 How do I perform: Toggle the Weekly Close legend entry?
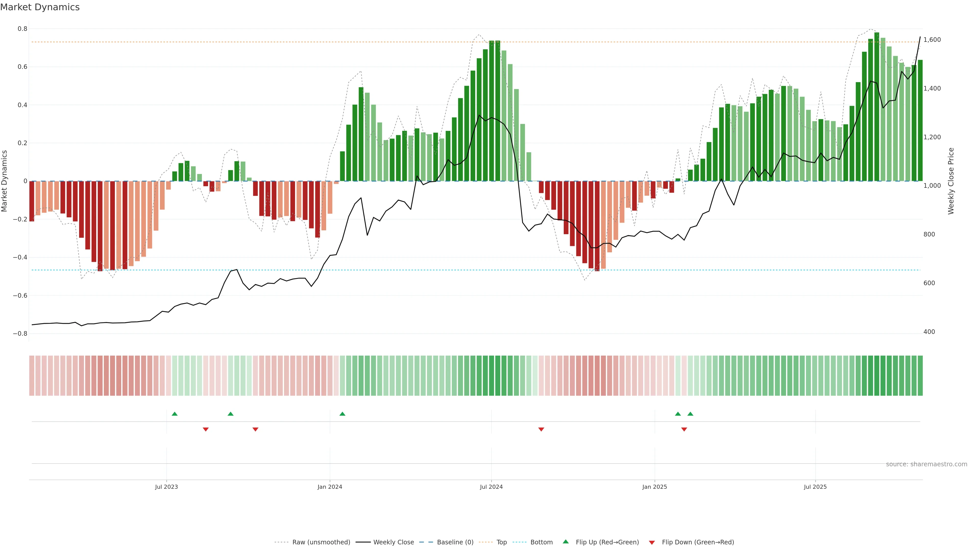click(x=393, y=542)
